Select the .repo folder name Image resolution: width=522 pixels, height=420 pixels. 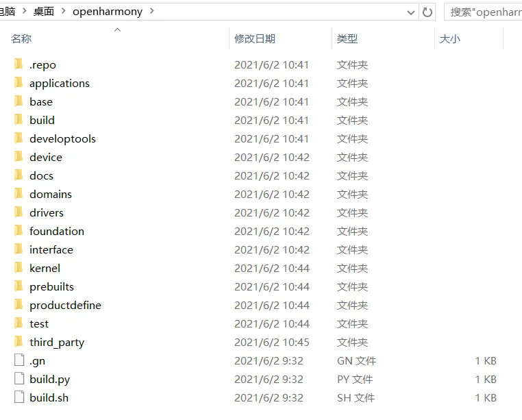coord(42,65)
